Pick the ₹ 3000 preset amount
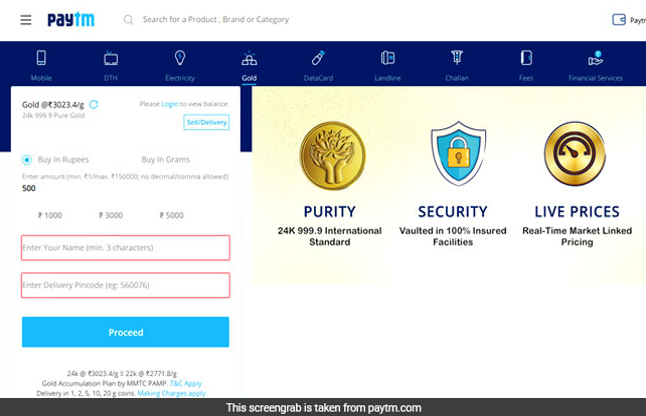 (x=111, y=215)
